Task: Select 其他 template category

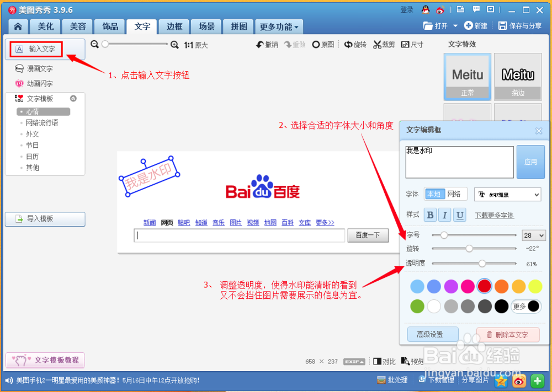Action: coord(33,168)
